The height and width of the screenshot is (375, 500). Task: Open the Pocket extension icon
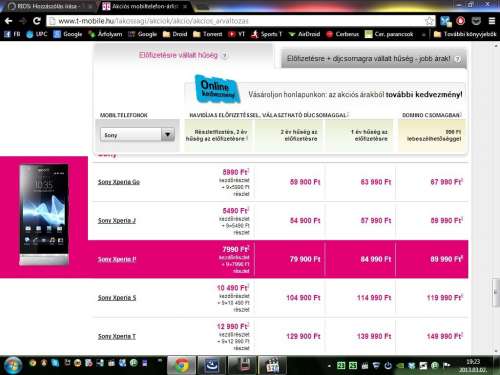point(476,21)
